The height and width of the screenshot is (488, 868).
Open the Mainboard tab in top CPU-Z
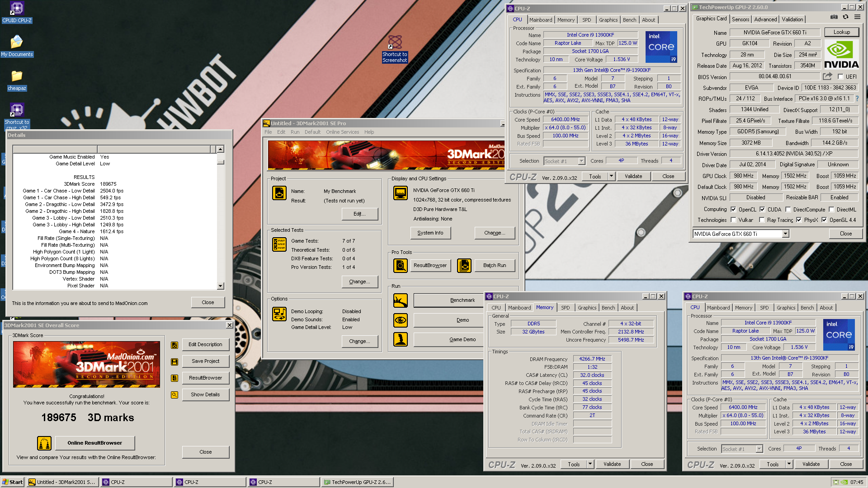click(541, 20)
